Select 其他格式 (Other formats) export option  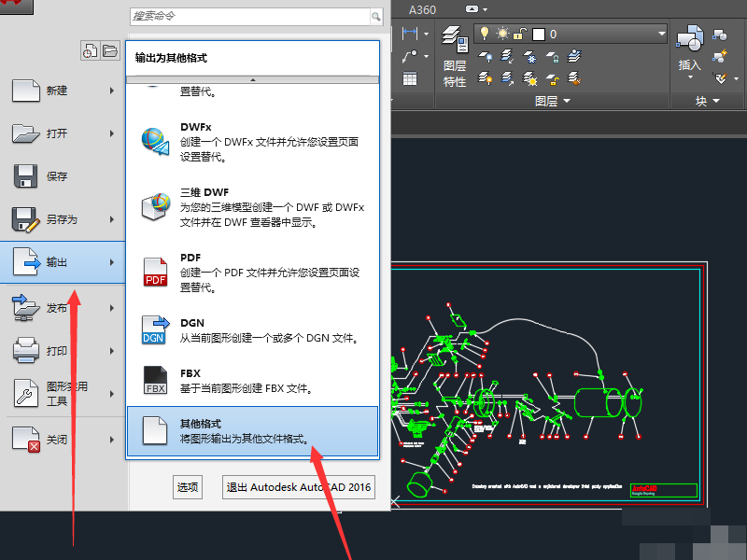252,431
